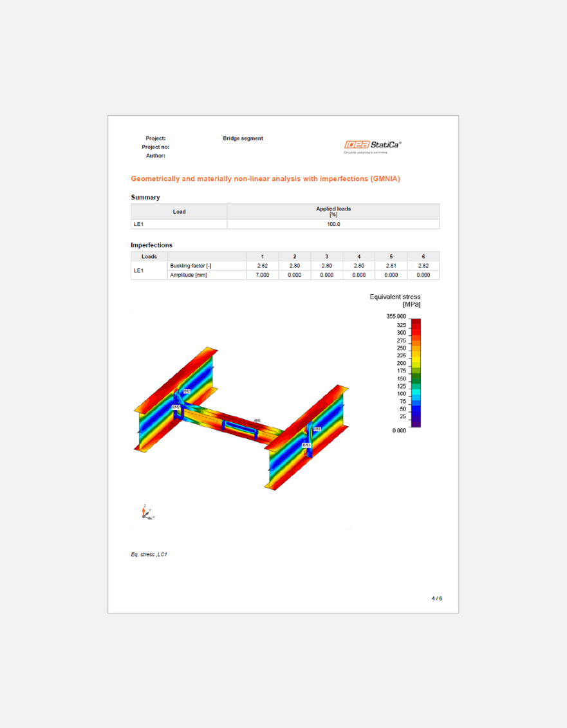Image resolution: width=567 pixels, height=728 pixels.
Task: Click column header 6 in Imperfections table
Action: [x=423, y=257]
